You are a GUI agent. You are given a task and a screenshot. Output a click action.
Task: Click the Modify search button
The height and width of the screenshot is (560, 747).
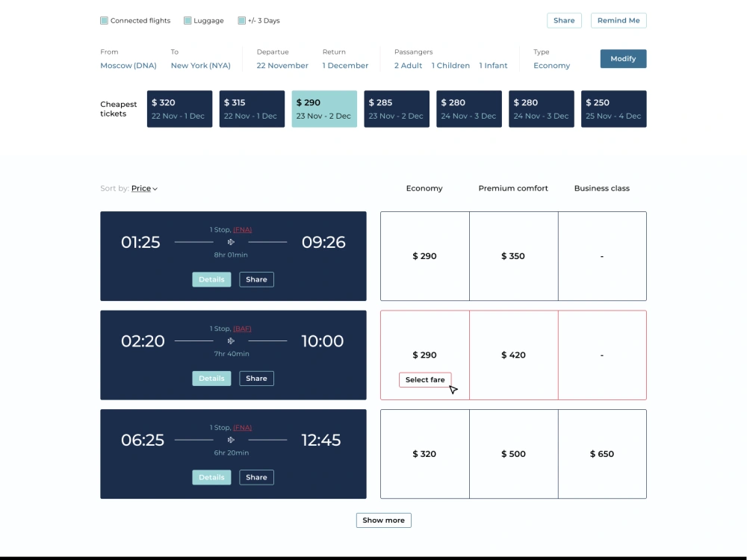pyautogui.click(x=623, y=58)
